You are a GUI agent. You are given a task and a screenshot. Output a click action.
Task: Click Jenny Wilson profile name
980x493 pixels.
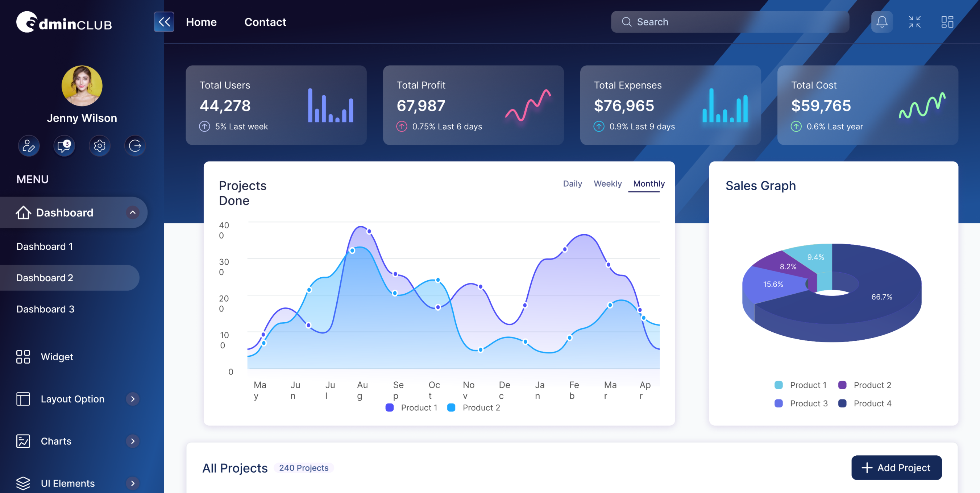point(82,118)
